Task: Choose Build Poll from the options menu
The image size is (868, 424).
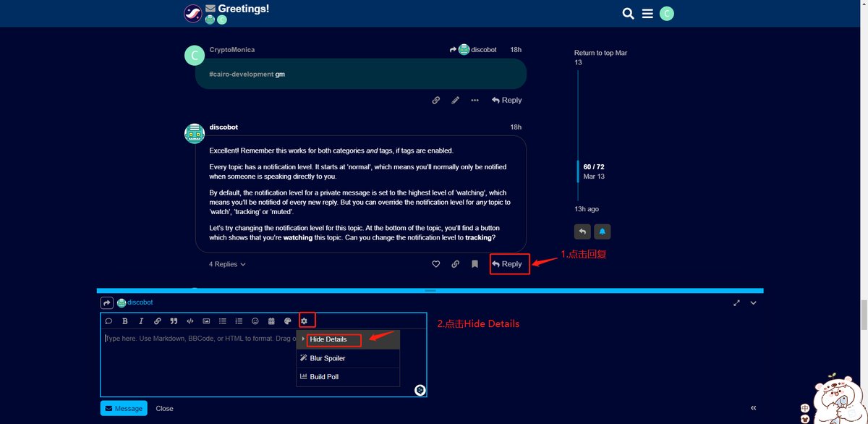Action: pos(324,377)
